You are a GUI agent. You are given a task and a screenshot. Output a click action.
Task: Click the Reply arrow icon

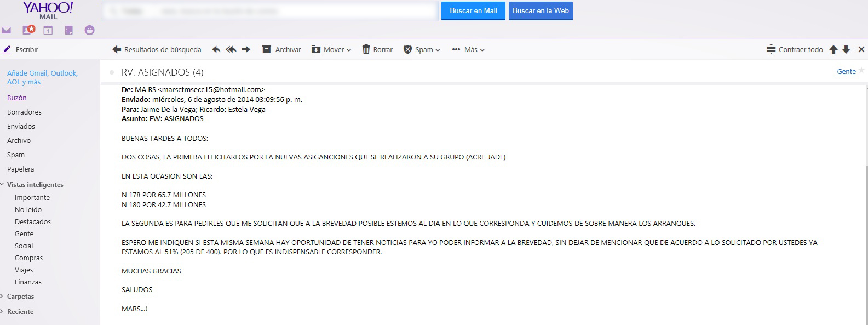[216, 49]
